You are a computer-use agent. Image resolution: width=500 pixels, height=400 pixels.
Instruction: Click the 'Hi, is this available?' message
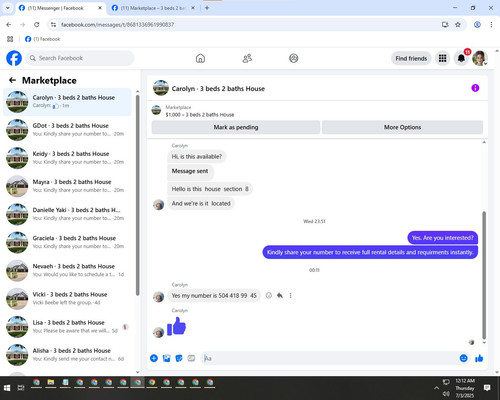[197, 157]
